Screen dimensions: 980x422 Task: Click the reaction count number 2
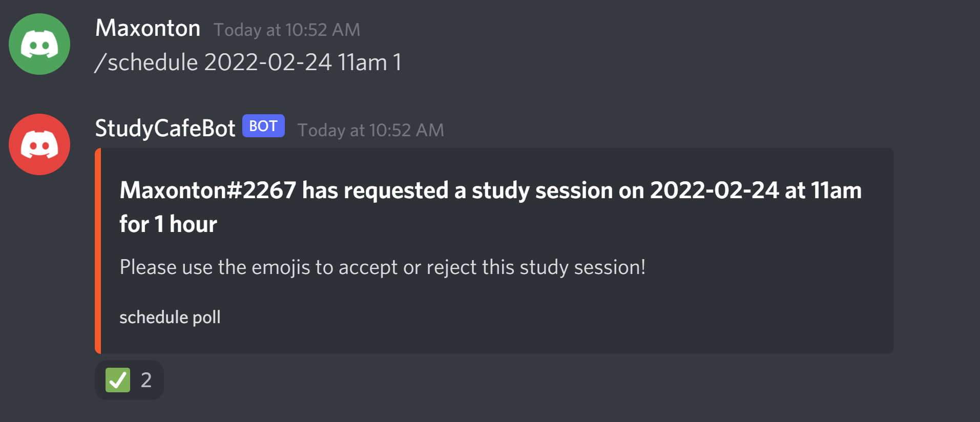point(146,380)
